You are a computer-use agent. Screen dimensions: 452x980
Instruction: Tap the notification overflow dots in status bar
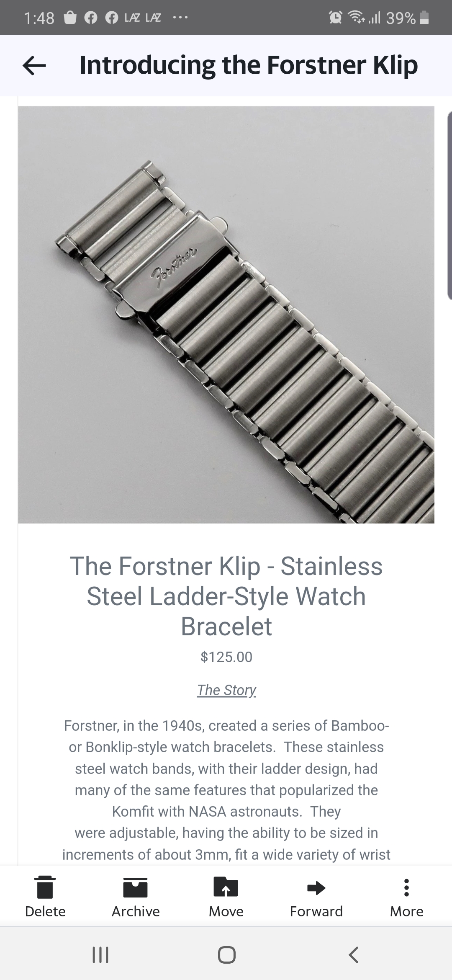pyautogui.click(x=180, y=18)
